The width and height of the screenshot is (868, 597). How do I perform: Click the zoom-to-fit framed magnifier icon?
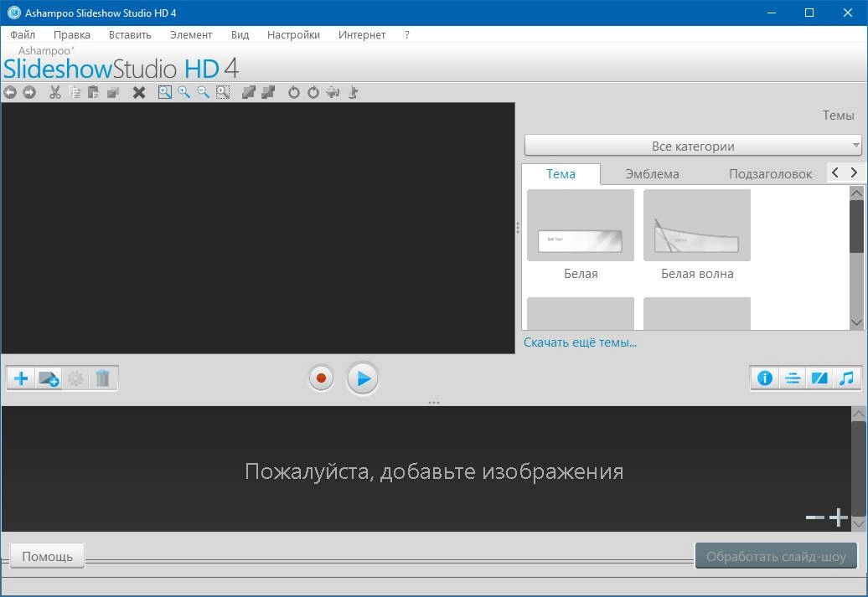pos(164,92)
